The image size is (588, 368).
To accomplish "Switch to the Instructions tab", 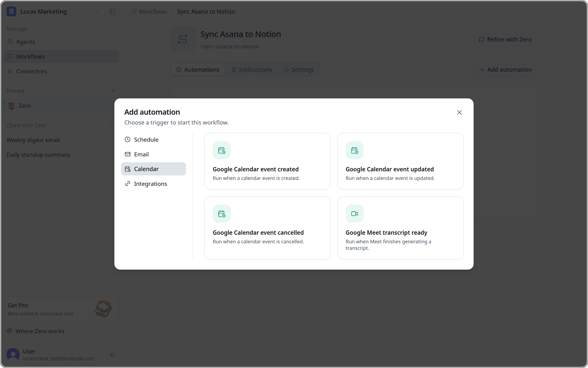I will 252,70.
